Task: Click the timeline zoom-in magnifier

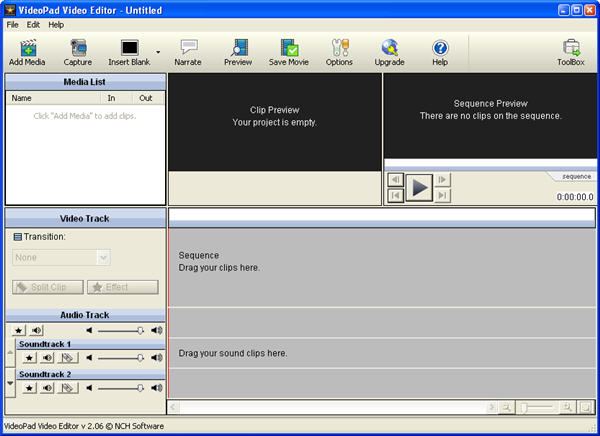Action: [x=567, y=407]
